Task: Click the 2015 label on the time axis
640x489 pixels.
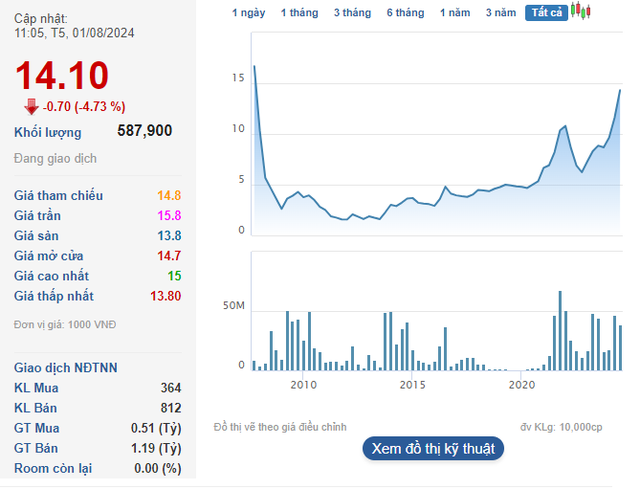Action: tap(412, 385)
